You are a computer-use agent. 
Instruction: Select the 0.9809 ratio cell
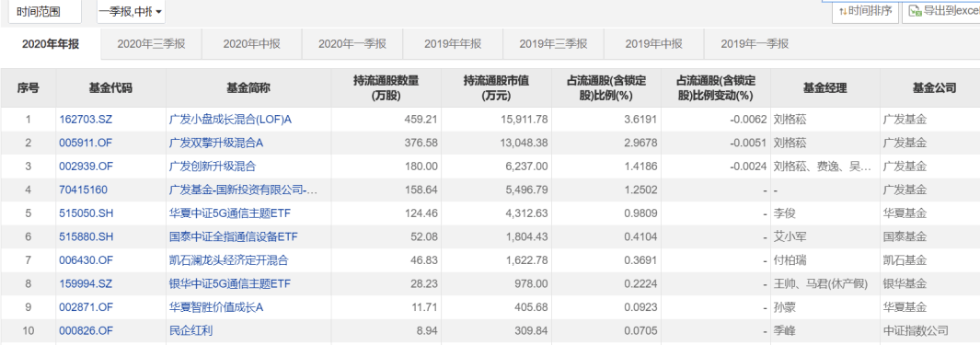(x=606, y=213)
